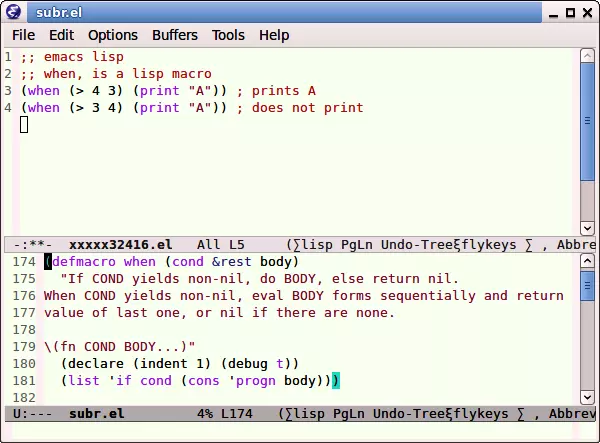Click the subr.el window scroll-up arrow
This screenshot has width=600, height=443.
coord(587,261)
